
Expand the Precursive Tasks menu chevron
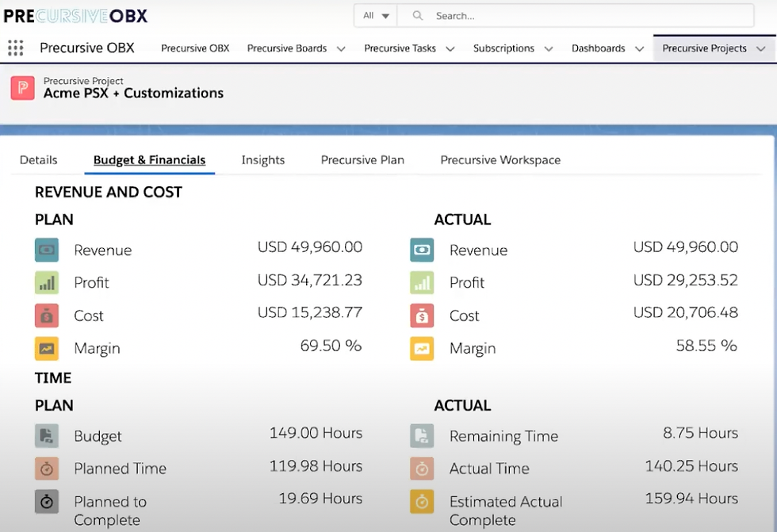[x=450, y=48]
